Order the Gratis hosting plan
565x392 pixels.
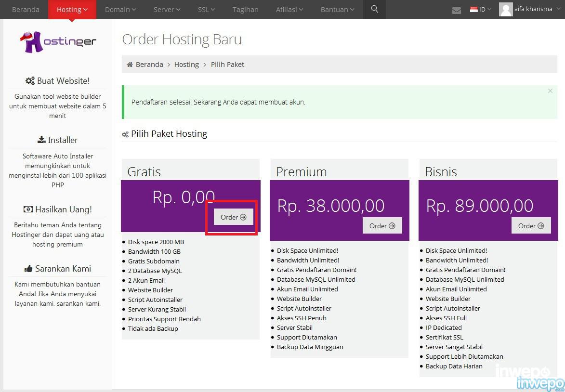click(x=234, y=217)
